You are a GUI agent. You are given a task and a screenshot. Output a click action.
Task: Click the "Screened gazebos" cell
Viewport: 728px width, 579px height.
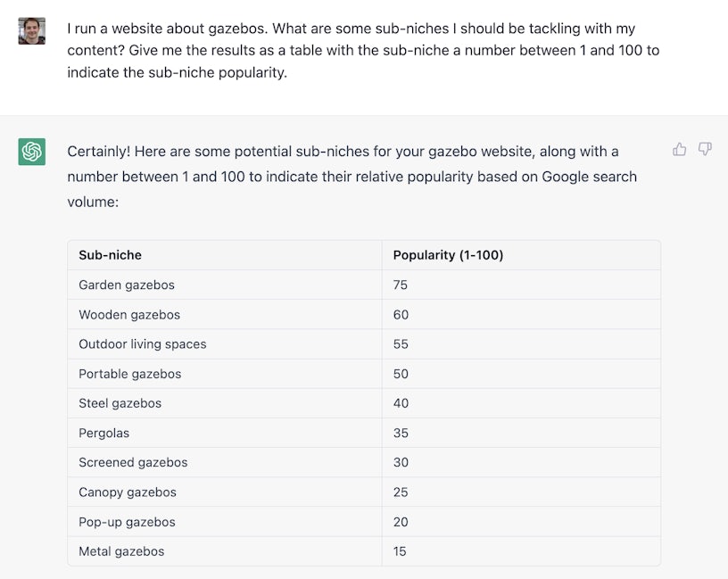tap(133, 462)
